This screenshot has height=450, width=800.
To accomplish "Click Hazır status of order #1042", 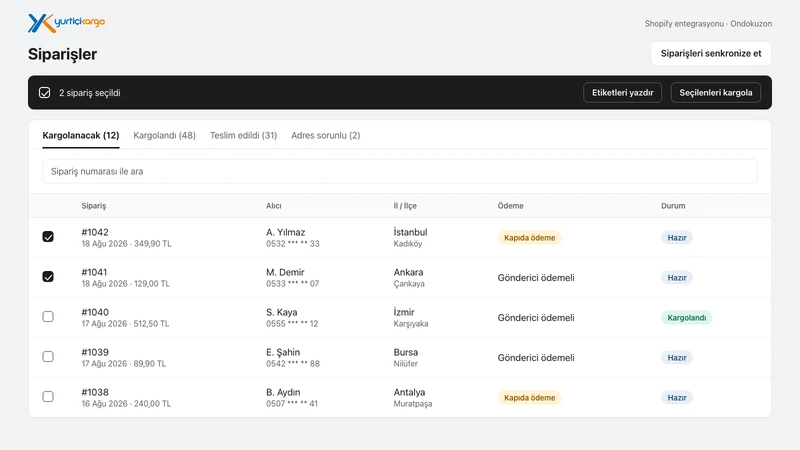I will pyautogui.click(x=677, y=238).
